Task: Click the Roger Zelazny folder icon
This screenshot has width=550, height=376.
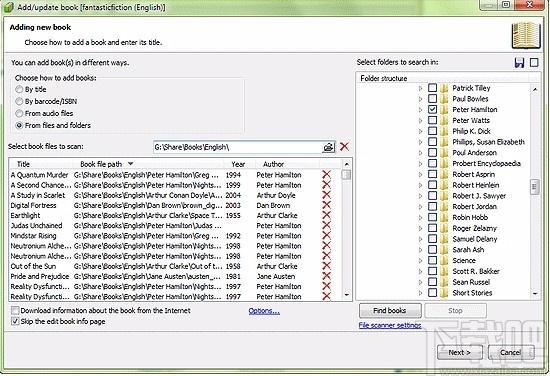Action: coord(444,228)
